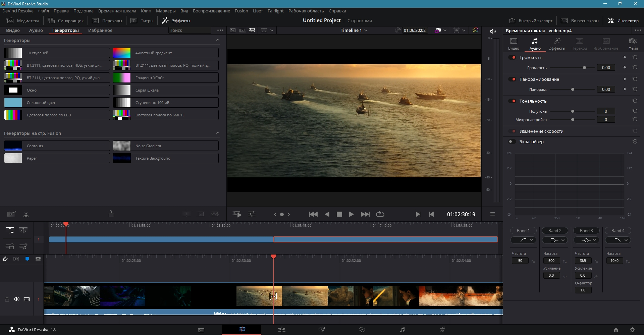The image size is (644, 335).
Task: Toggle the Инспектор inspector panel
Action: pos(624,20)
